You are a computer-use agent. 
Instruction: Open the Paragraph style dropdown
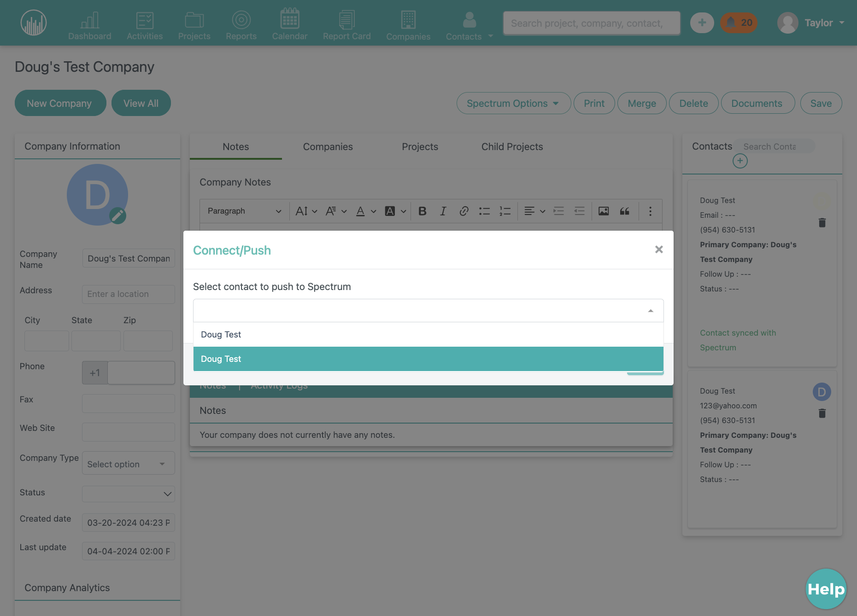244,211
